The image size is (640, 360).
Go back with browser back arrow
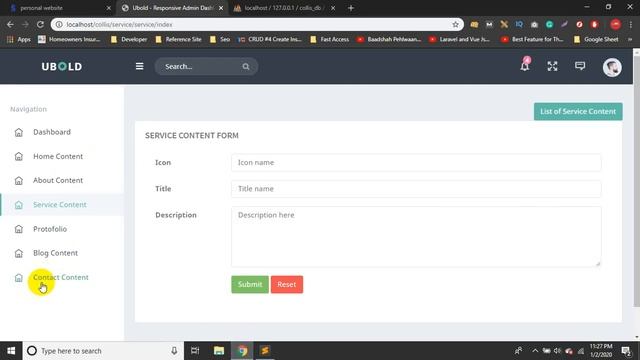(10, 24)
